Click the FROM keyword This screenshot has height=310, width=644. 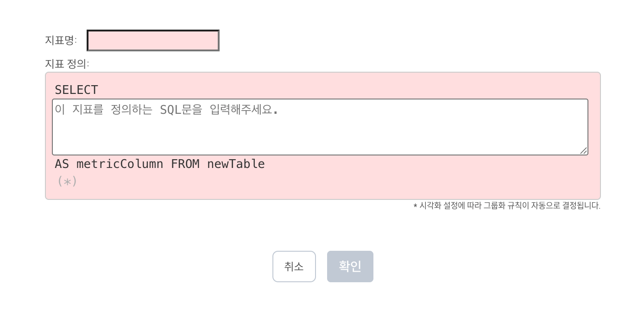pos(185,164)
